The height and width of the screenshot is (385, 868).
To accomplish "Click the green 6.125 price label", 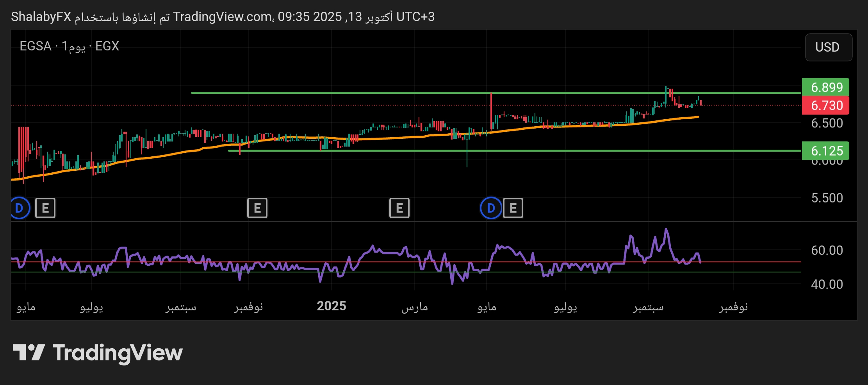I will pos(826,151).
